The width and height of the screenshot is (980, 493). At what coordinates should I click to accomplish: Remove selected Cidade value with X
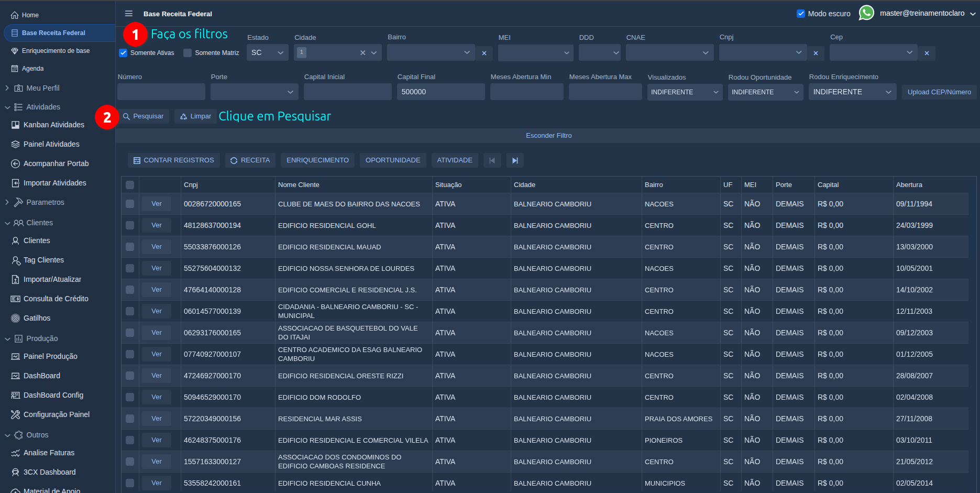362,53
